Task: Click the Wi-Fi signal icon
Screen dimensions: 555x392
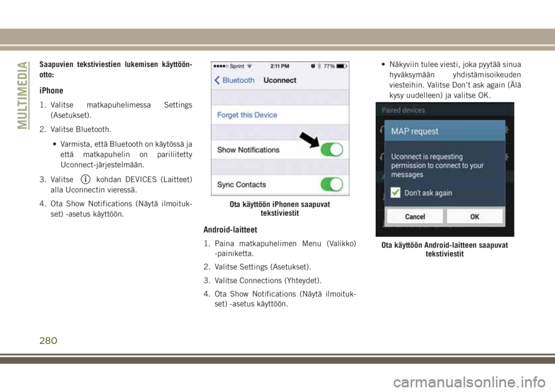Action: [x=250, y=66]
